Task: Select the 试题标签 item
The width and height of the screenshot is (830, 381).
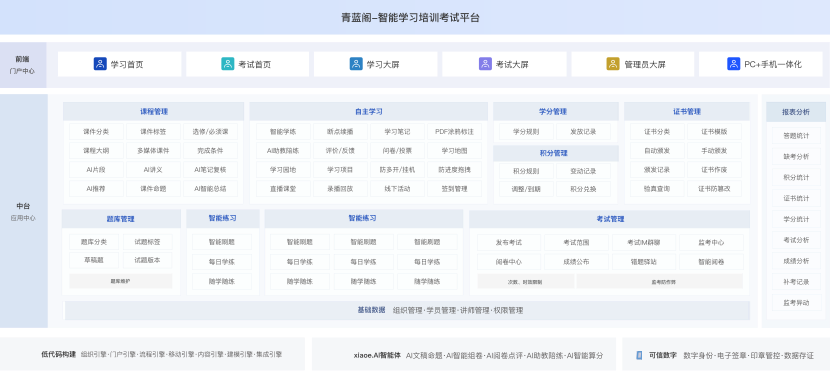Action: tap(147, 242)
